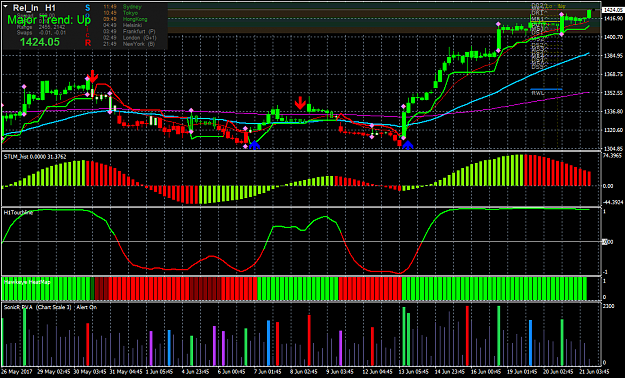Click the 1336.80 price axis value

613,111
